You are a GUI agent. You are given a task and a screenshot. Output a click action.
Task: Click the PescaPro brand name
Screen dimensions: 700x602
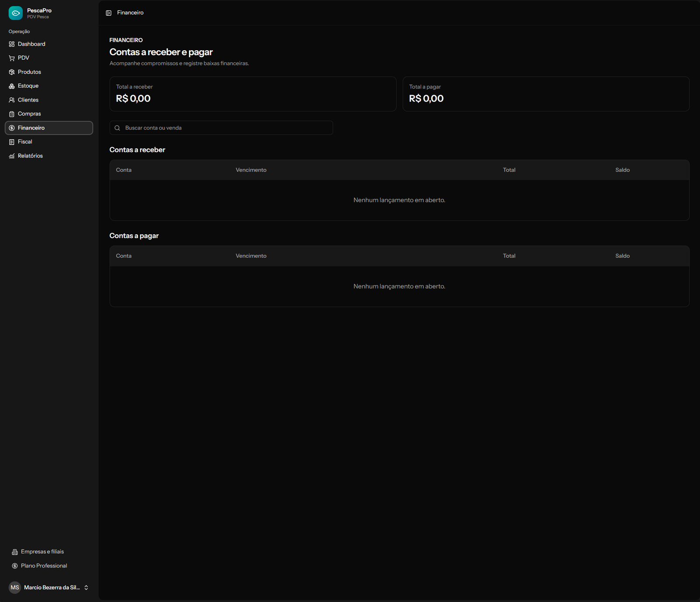coord(39,11)
